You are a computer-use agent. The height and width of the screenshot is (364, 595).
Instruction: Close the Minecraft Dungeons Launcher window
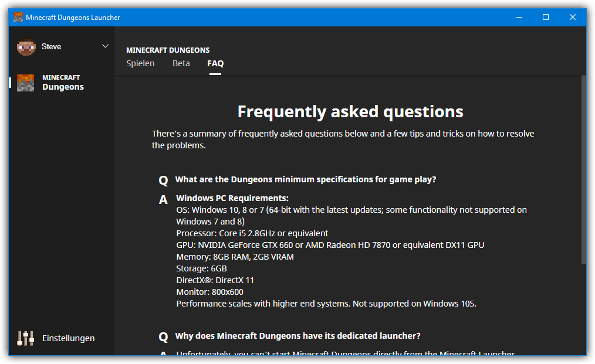(x=573, y=17)
